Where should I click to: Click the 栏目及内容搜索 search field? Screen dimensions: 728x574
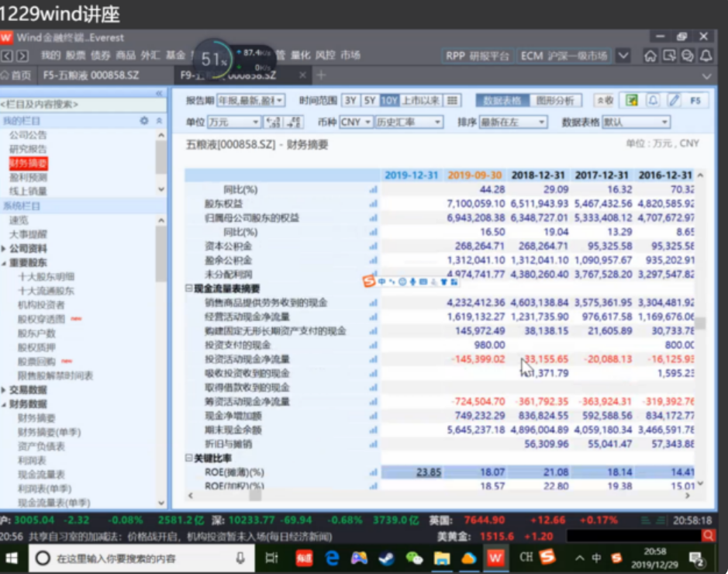(84, 104)
